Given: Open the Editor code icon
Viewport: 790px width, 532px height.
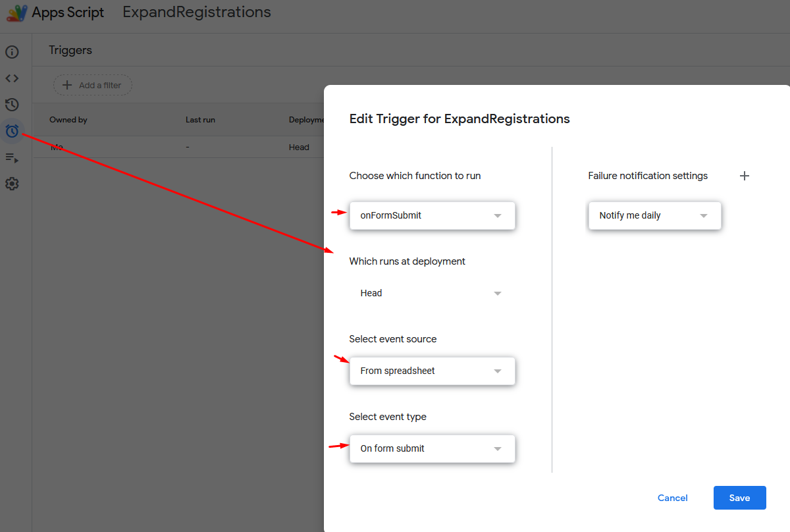Looking at the screenshot, I should click(x=12, y=78).
